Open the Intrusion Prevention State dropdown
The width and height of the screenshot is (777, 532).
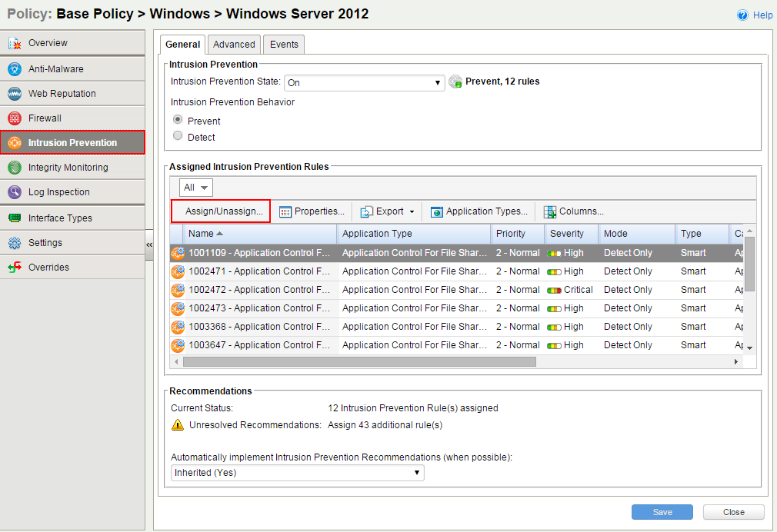[x=364, y=83]
